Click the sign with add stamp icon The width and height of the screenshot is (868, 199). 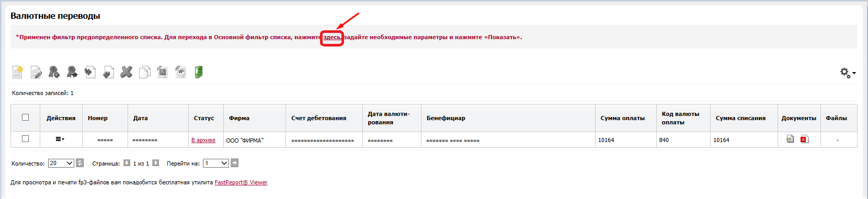tap(54, 72)
